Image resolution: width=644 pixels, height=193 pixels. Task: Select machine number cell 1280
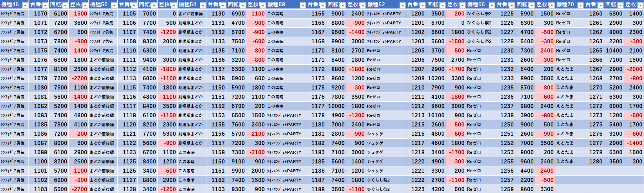[x=594, y=162]
